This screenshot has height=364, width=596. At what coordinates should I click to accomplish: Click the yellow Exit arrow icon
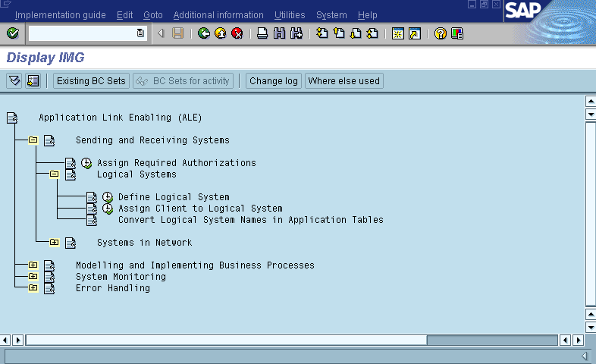(221, 33)
